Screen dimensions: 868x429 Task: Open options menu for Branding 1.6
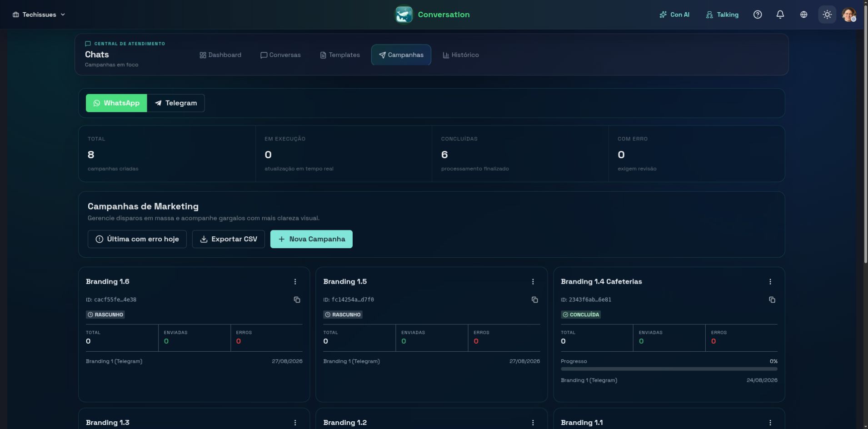point(295,282)
